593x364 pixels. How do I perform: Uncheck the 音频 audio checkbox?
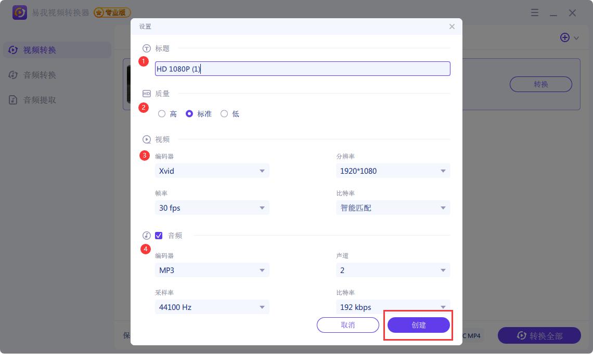coord(159,236)
